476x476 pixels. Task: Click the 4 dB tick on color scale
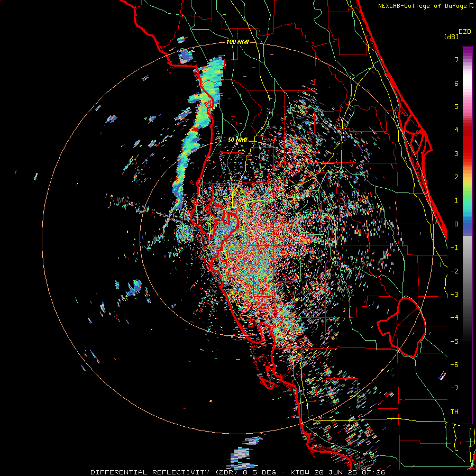[x=456, y=130]
